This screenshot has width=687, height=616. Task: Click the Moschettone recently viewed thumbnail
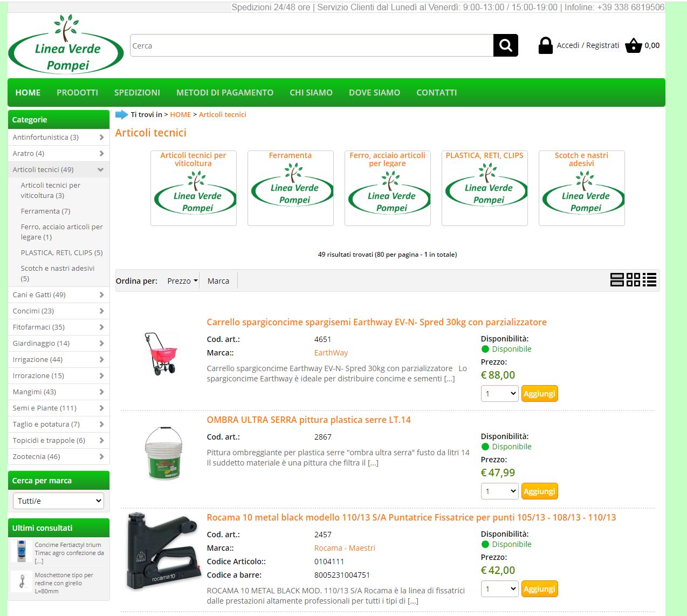point(22,582)
